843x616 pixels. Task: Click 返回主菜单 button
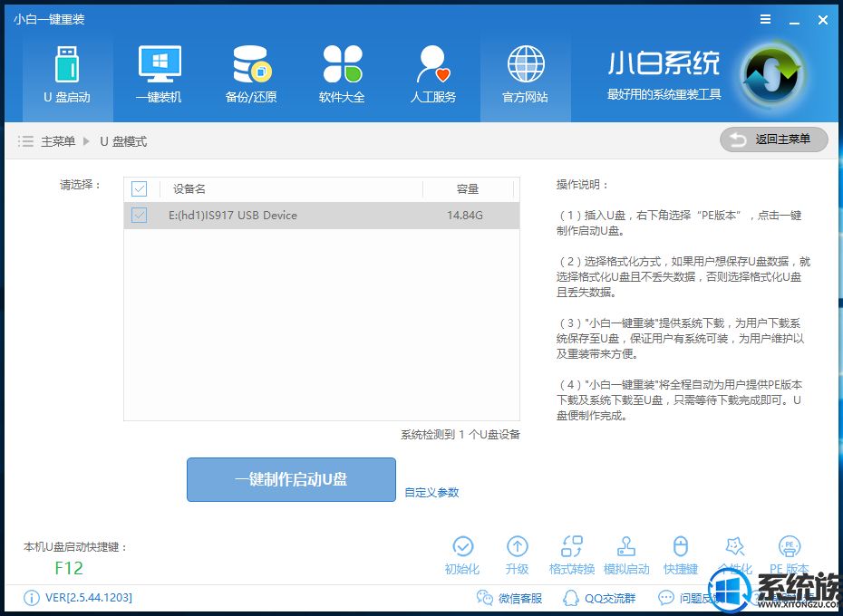[773, 140]
